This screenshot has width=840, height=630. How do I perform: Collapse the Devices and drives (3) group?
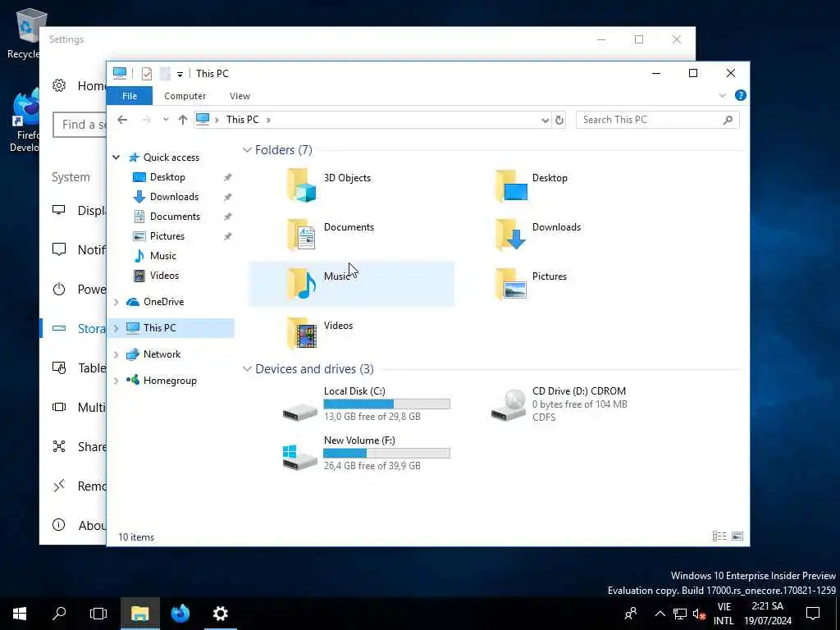click(x=247, y=369)
